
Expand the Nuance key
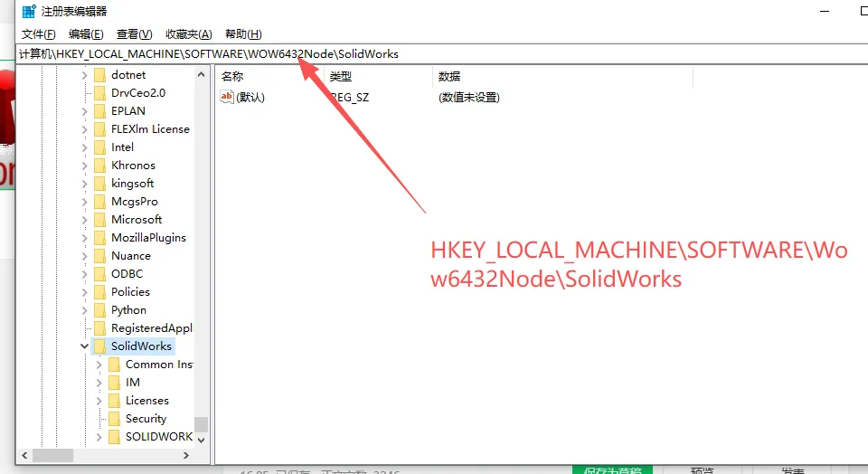coord(84,256)
